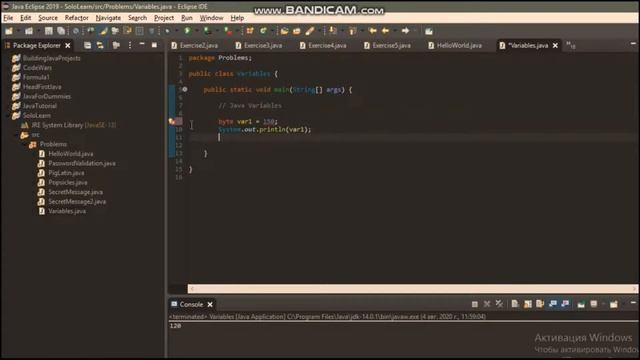Click the New file toolbar icon
Viewport: 640px width, 360px height.
tap(9, 31)
